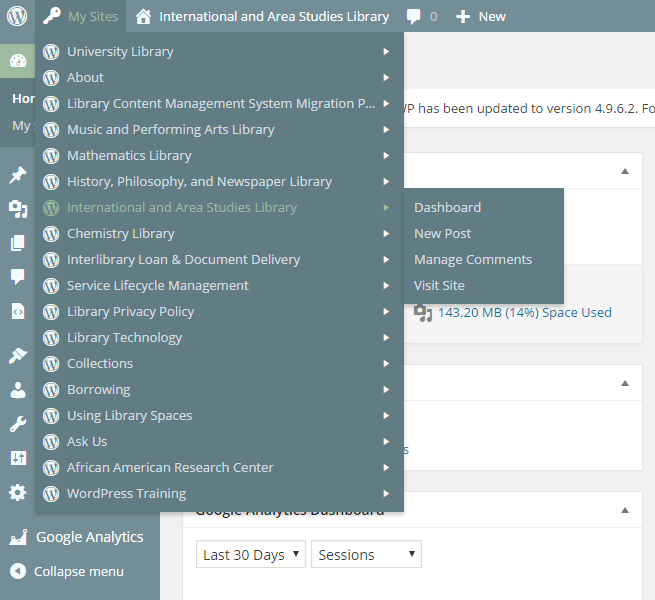Collapse the Google Analytics Dashboard widget triangle

click(x=625, y=510)
